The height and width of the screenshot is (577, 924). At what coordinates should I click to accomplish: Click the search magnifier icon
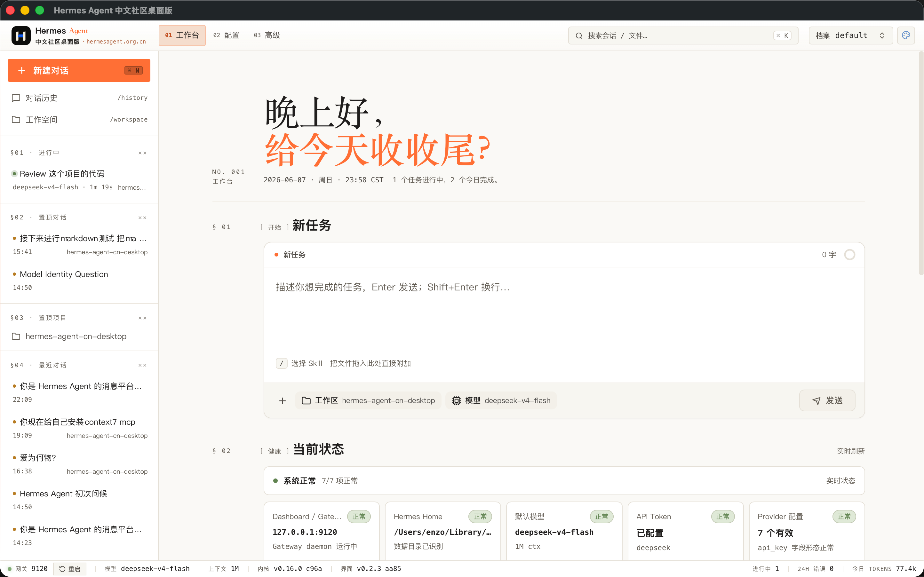[579, 36]
